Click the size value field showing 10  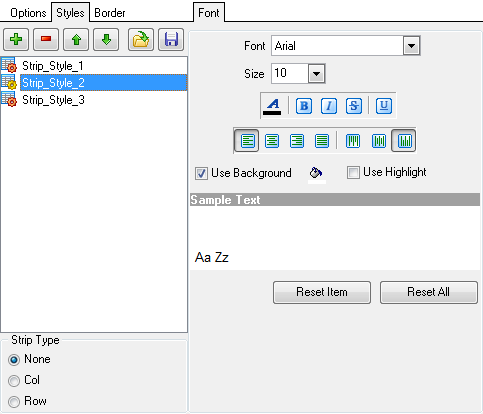[290, 73]
